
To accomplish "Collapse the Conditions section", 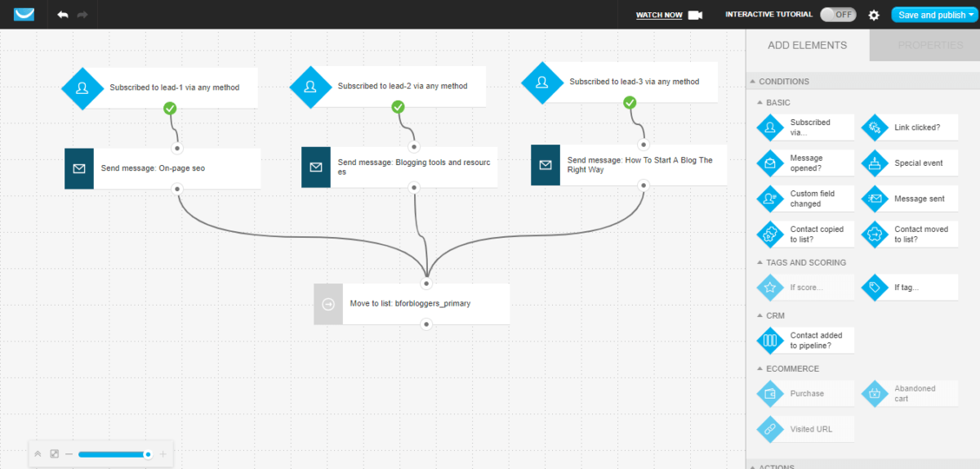I will (752, 82).
